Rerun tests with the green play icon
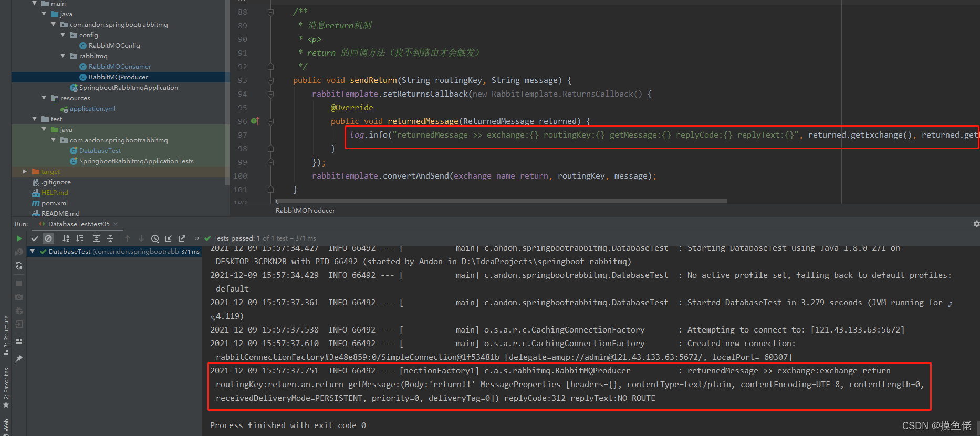Viewport: 980px width, 436px height. tap(19, 238)
